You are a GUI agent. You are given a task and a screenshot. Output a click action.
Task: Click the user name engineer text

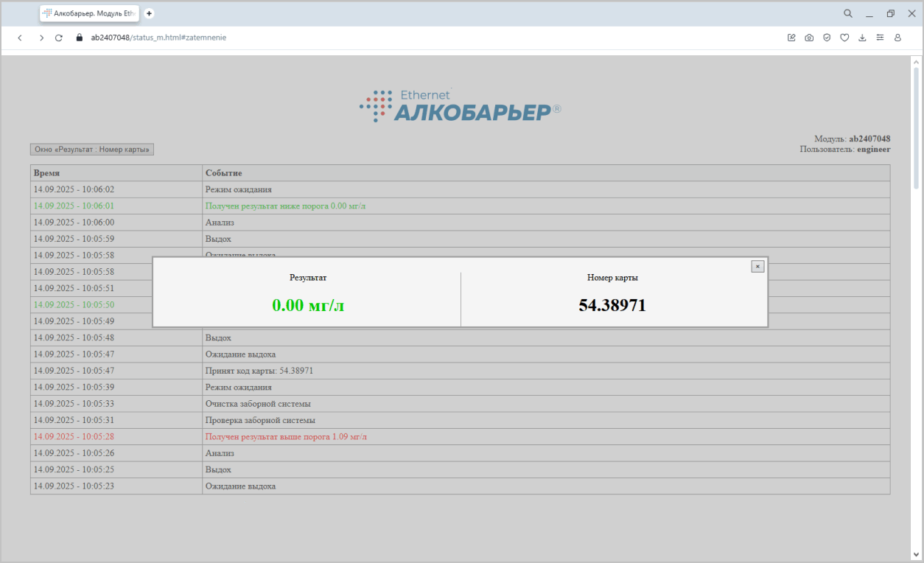(x=874, y=149)
